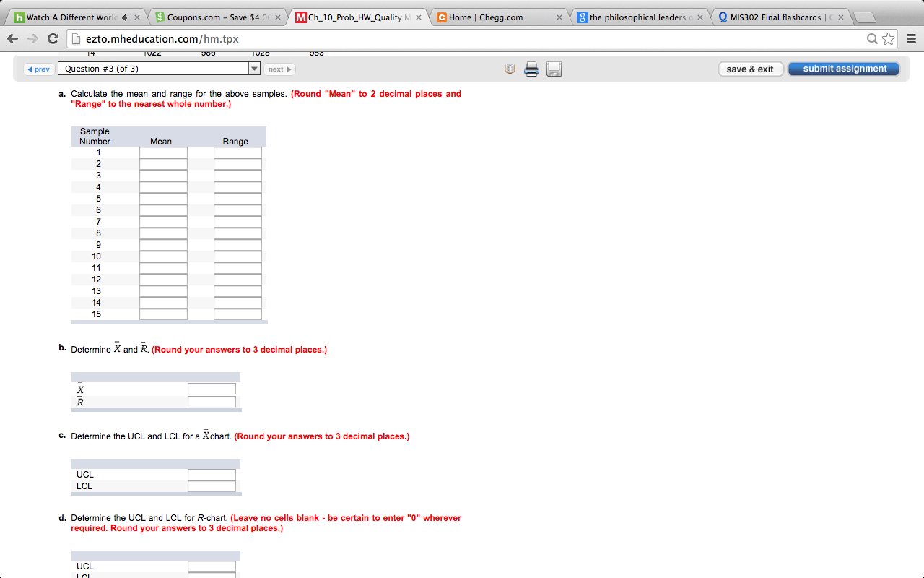
Task: Click UCL field for X-bar chart
Action: [212, 475]
